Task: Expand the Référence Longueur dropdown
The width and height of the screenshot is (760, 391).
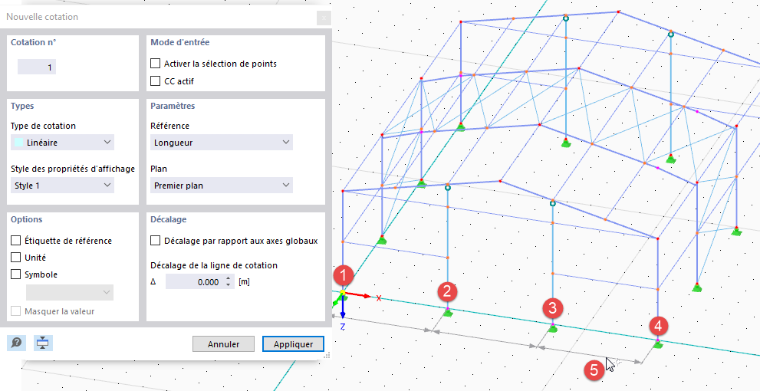Action: point(221,142)
